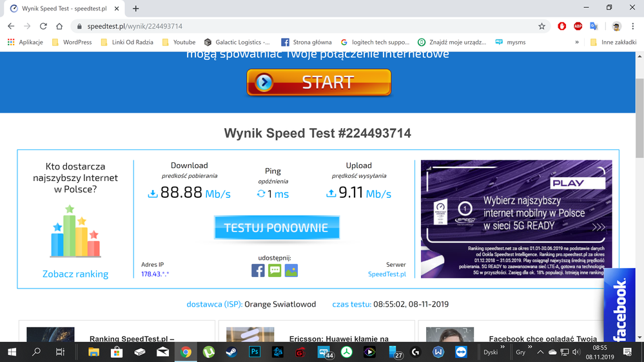Open the Chrome three-dot menu

[x=632, y=26]
